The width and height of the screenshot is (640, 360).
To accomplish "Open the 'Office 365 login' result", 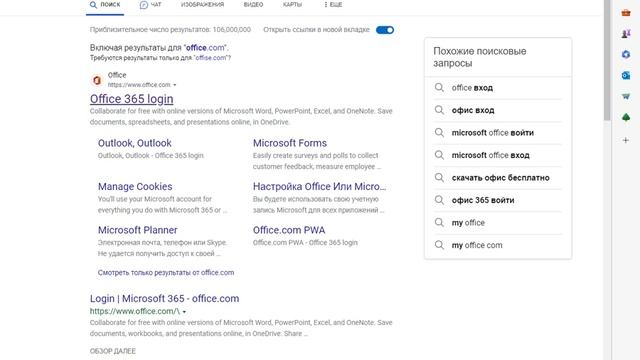I will click(x=131, y=99).
